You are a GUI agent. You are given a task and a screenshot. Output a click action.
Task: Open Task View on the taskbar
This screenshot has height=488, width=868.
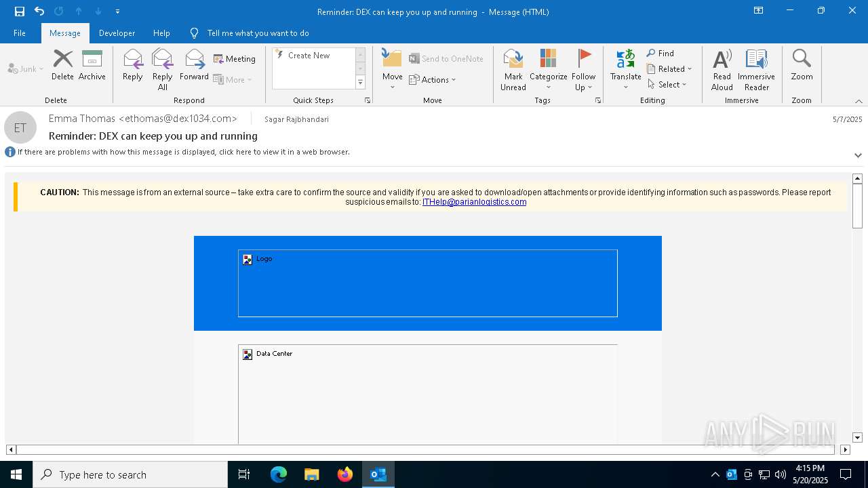(244, 474)
